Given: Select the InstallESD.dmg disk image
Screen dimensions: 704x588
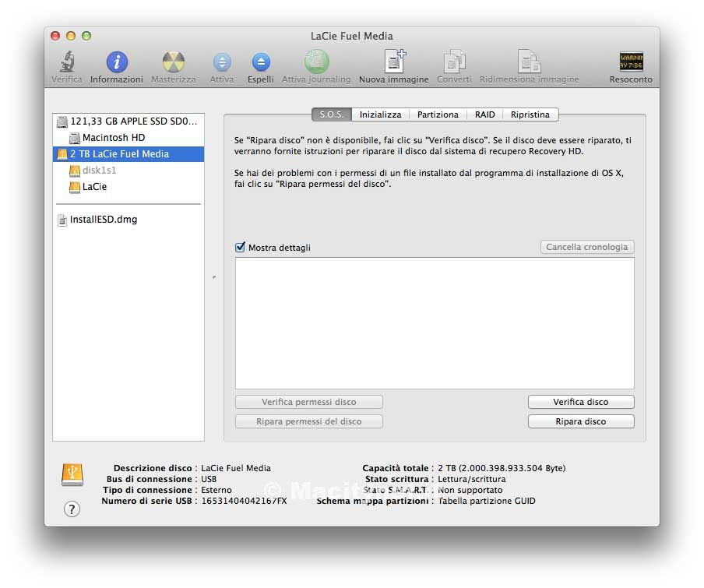Looking at the screenshot, I should coord(128,220).
